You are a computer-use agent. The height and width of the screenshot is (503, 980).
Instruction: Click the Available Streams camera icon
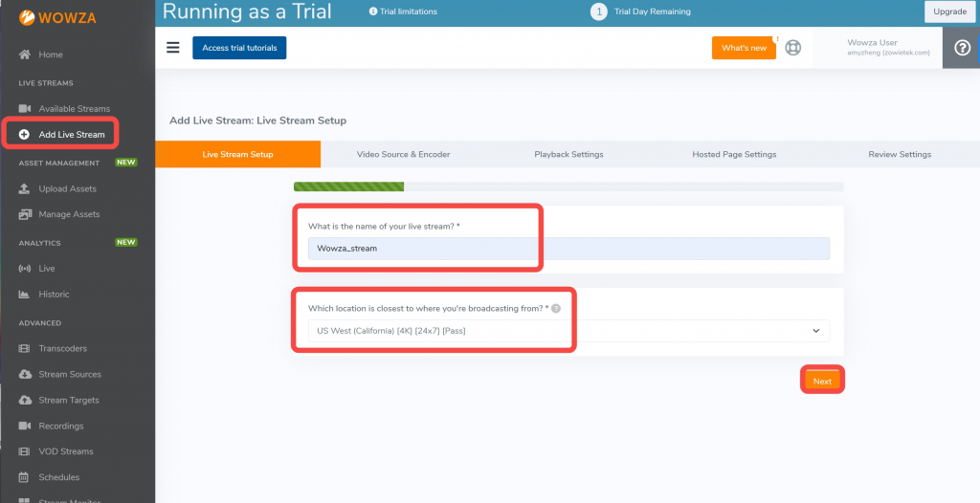[24, 109]
